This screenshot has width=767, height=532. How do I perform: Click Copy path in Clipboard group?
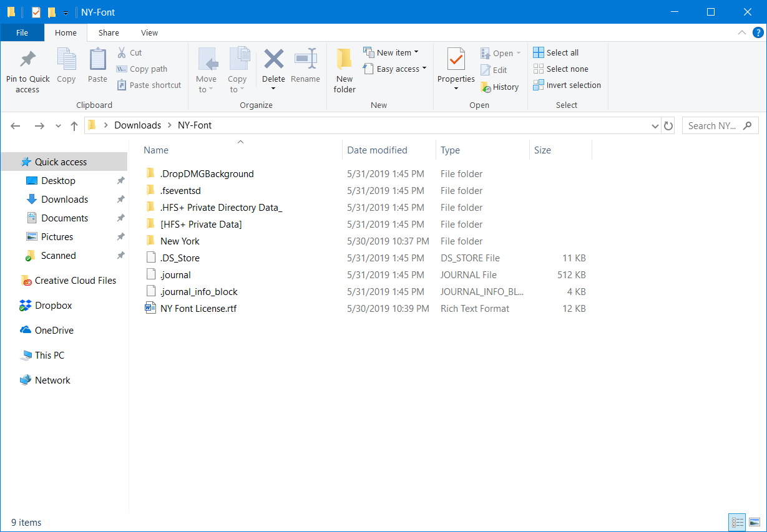coord(142,69)
